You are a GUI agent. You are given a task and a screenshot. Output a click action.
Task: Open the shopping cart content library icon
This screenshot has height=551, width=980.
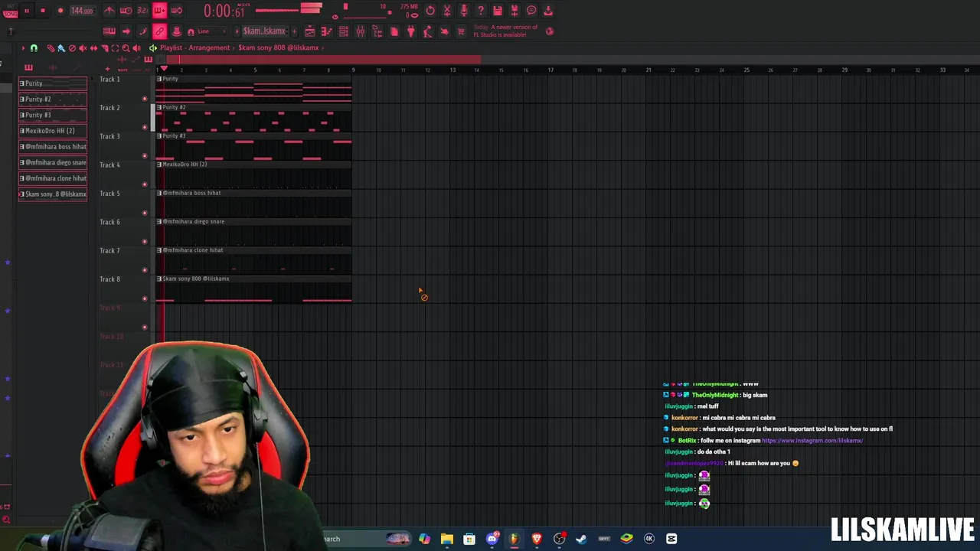click(x=461, y=31)
